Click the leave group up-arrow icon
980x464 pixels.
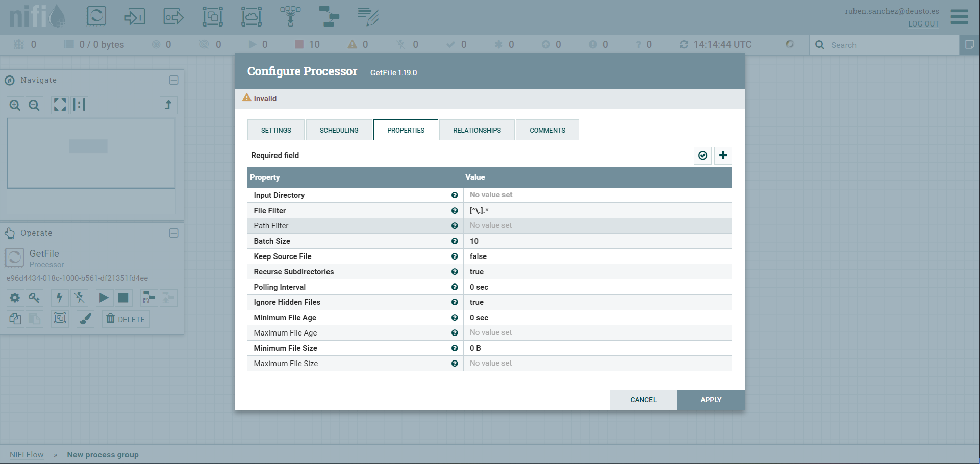[168, 105]
